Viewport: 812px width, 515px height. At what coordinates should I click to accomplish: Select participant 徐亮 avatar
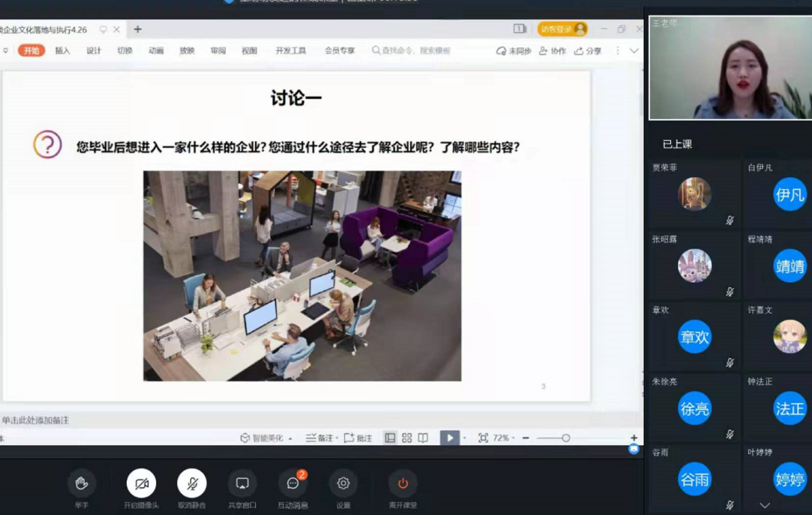695,409
